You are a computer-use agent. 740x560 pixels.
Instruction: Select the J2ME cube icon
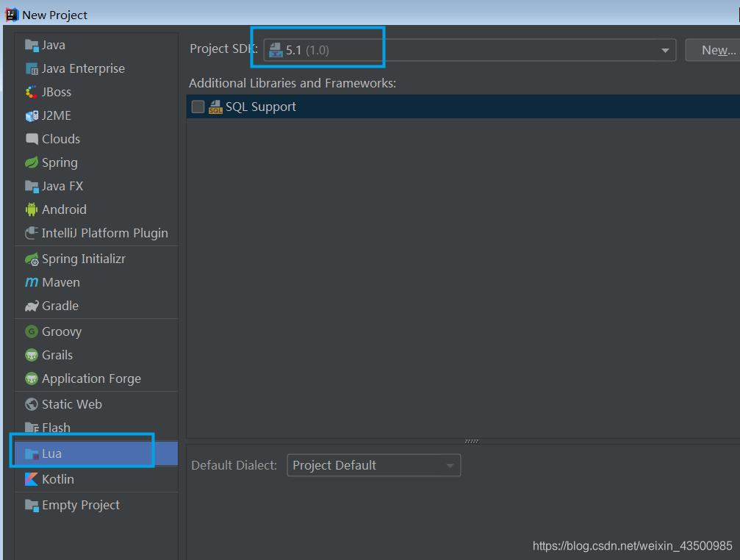coord(32,115)
